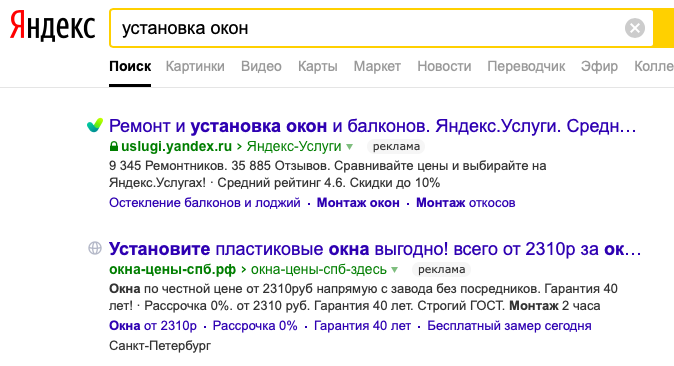This screenshot has width=674, height=366.
Task: Select the padlock icon next to uslugi.yandex.ru
Action: [113, 147]
